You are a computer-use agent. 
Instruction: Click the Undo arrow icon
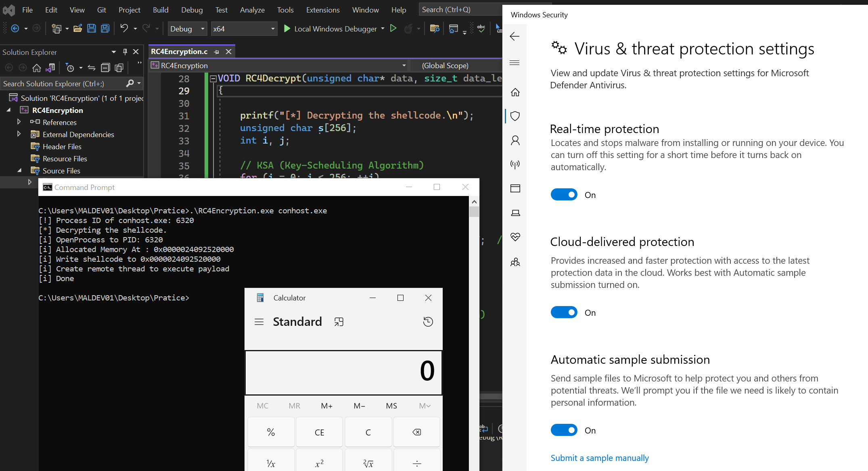(x=124, y=28)
